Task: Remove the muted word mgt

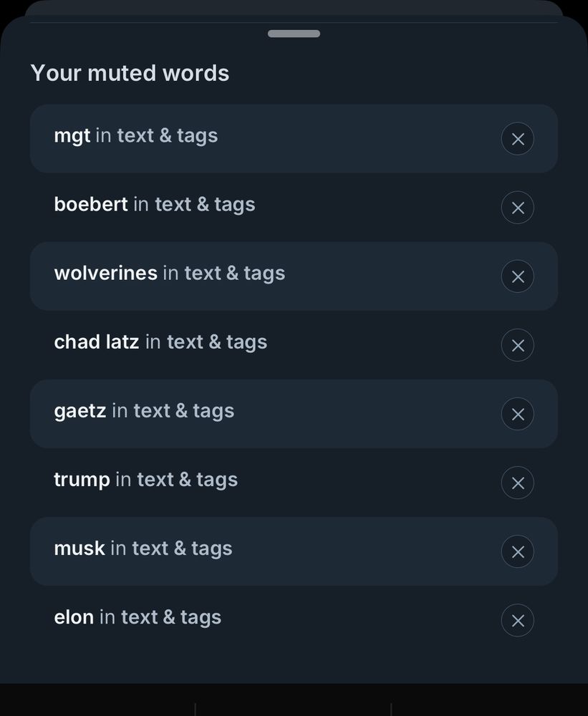Action: pos(517,139)
